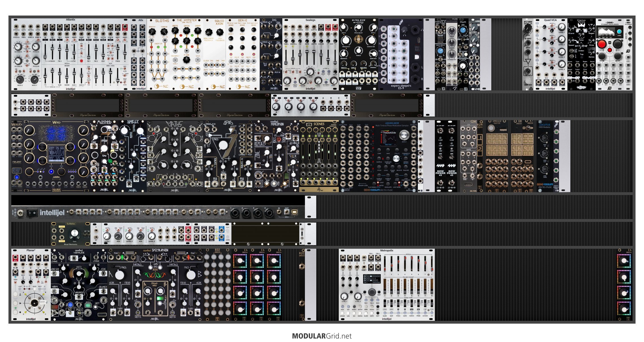Select the Scenes module

tap(319, 156)
